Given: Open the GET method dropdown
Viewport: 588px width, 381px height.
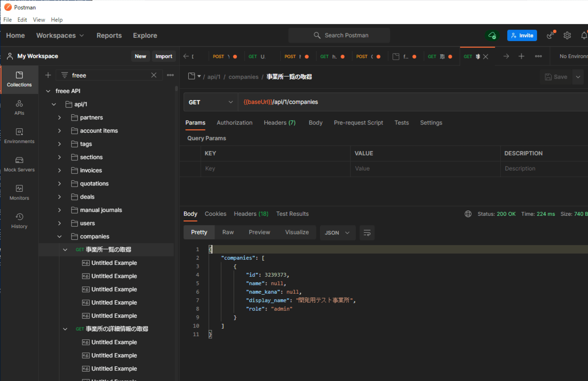Looking at the screenshot, I should click(211, 102).
